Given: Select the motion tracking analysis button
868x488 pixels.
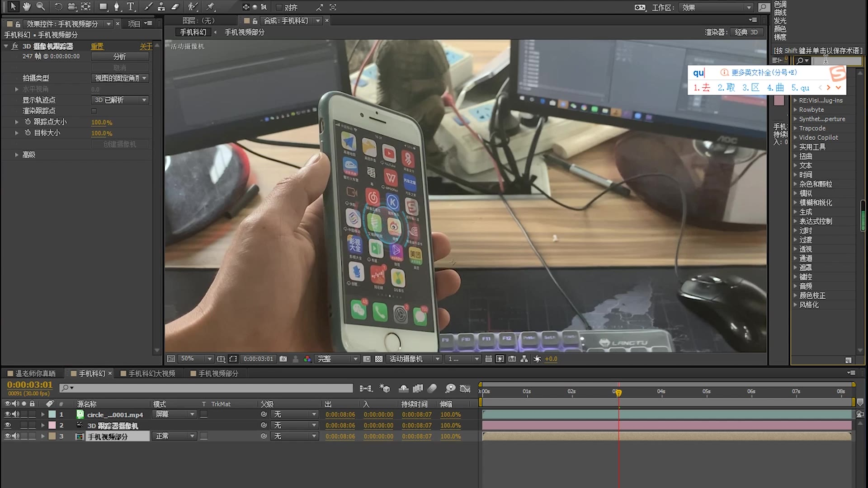Looking at the screenshot, I should click(x=119, y=56).
